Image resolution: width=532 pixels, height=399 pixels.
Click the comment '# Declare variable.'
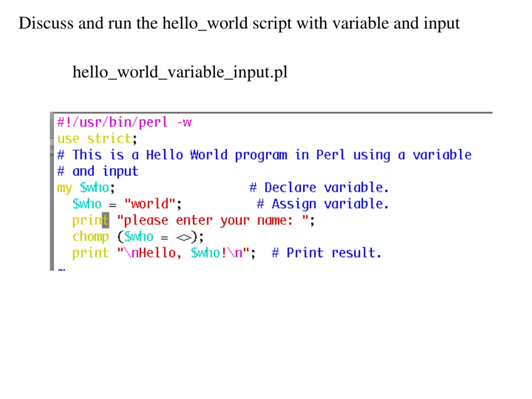(319, 188)
